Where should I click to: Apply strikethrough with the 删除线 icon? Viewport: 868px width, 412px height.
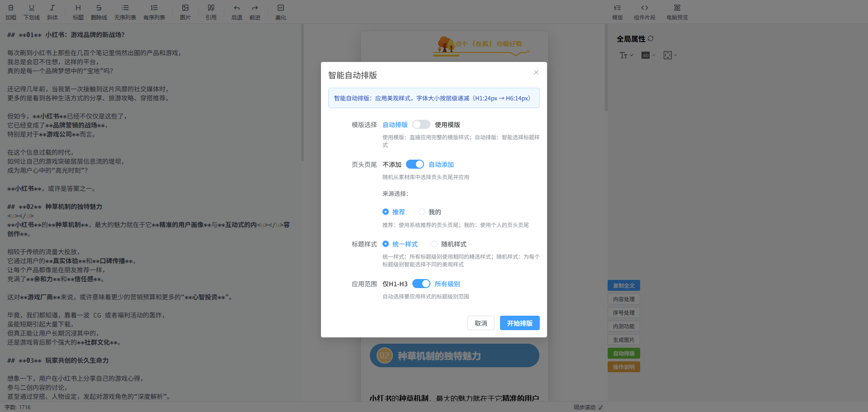(99, 12)
